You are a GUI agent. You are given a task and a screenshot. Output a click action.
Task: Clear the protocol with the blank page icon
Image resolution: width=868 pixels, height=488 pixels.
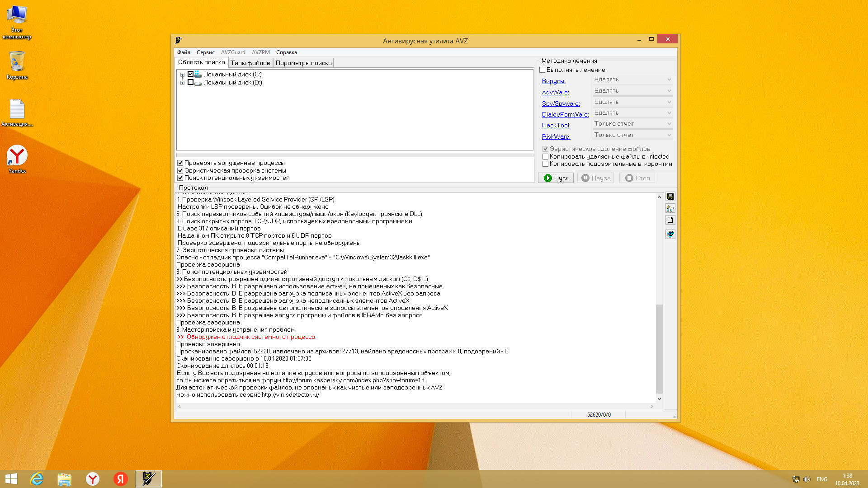670,220
